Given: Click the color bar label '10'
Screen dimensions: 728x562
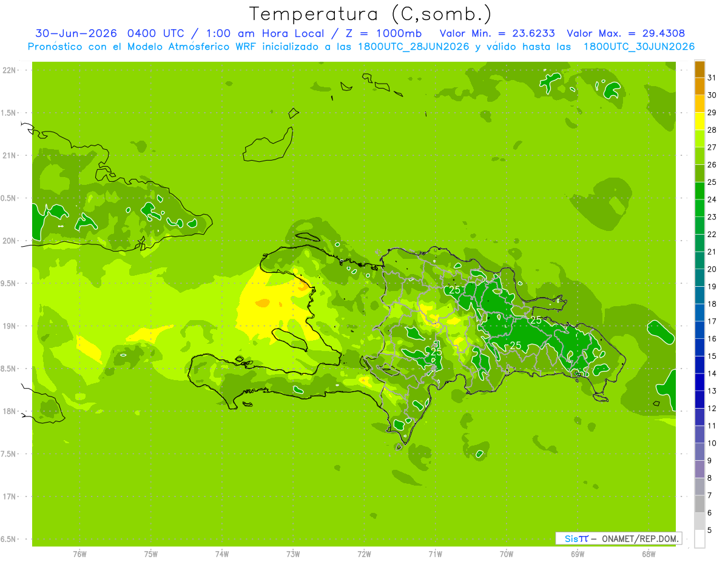Looking at the screenshot, I should click(x=712, y=443).
